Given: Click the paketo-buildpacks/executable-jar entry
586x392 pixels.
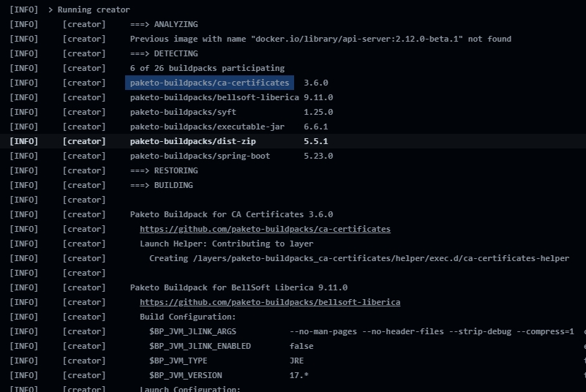Looking at the screenshot, I should 207,127.
